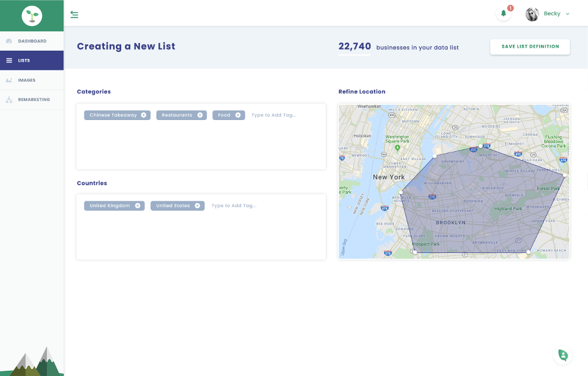Click the categories Type to Add Tag field
The height and width of the screenshot is (376, 588).
click(274, 115)
